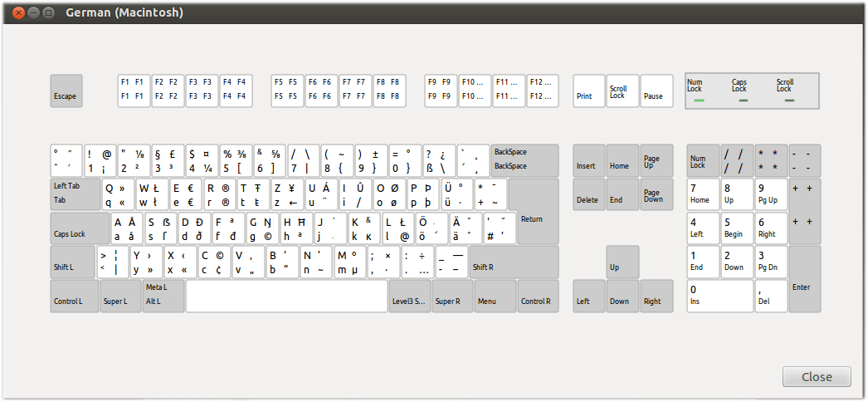868x402 pixels.
Task: Click the Pause key
Action: coord(656,91)
